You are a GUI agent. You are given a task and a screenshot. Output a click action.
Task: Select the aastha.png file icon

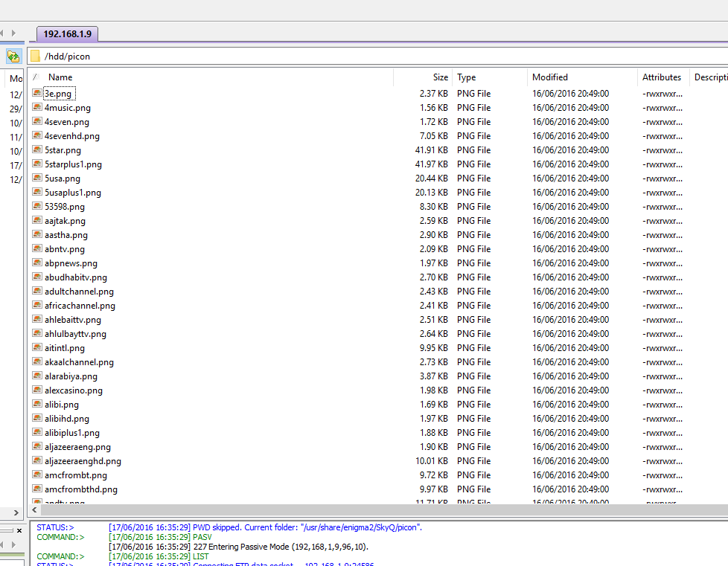pyautogui.click(x=37, y=235)
